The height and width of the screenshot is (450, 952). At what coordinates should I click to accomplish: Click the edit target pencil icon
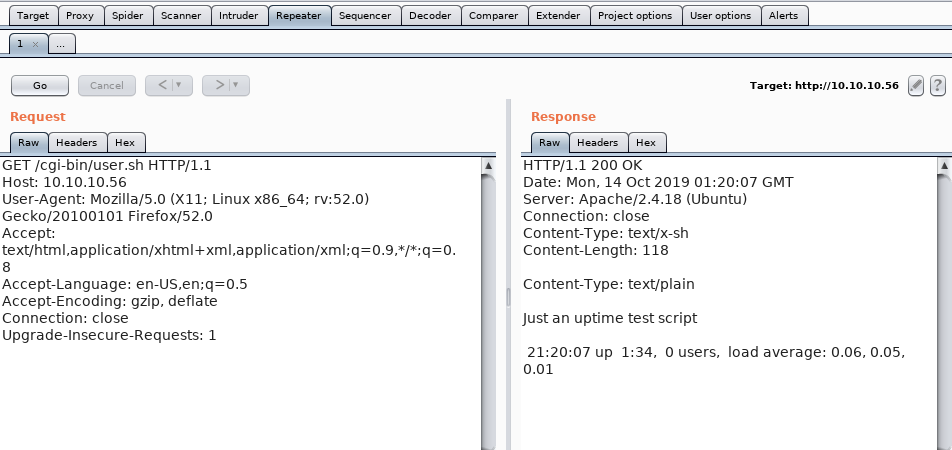click(x=916, y=86)
